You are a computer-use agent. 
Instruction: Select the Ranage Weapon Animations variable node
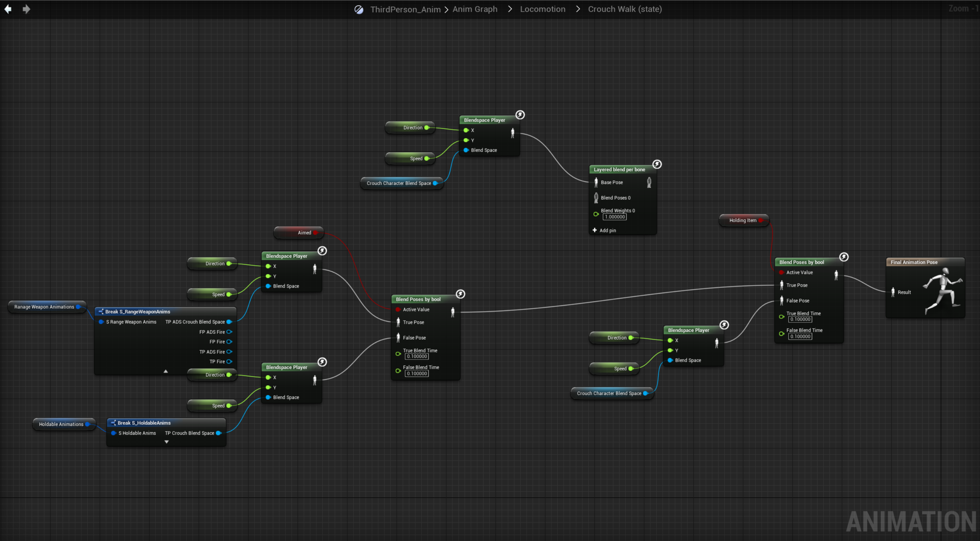(x=44, y=307)
